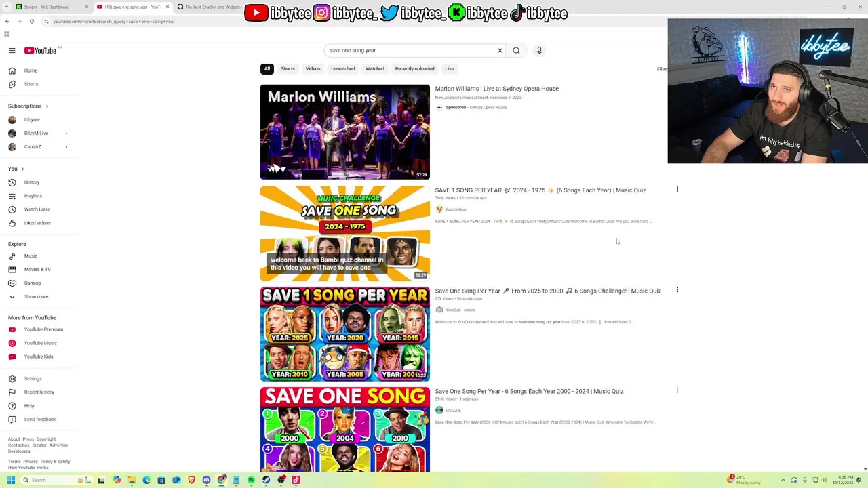
Task: Open YouTube Kids link
Action: coord(39,357)
